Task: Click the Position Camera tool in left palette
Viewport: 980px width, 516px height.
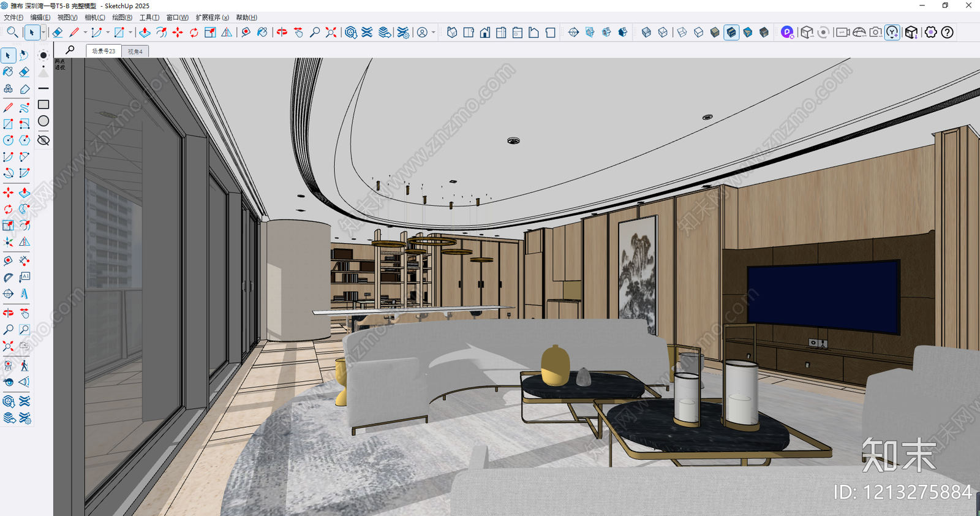Action: [x=8, y=366]
